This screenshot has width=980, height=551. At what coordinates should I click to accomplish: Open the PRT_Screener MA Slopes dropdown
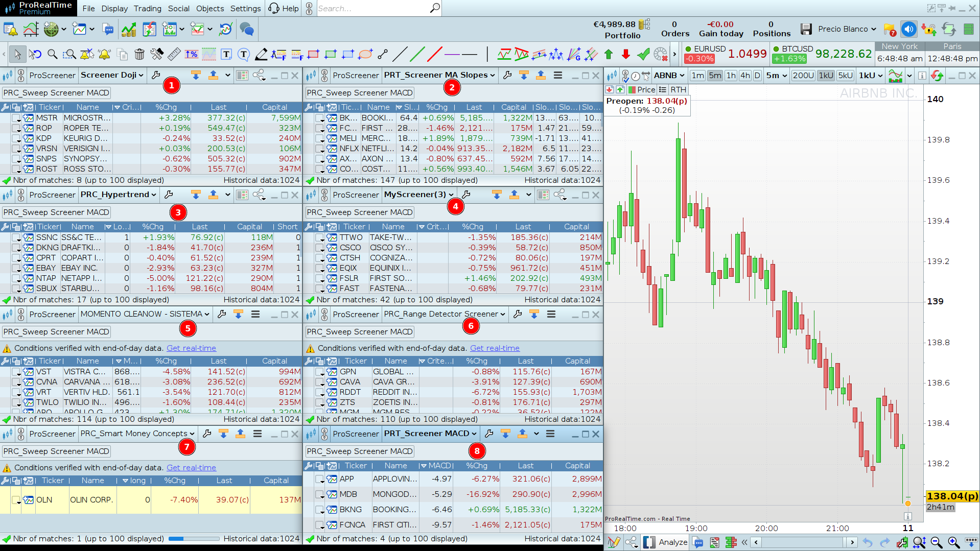(x=439, y=76)
